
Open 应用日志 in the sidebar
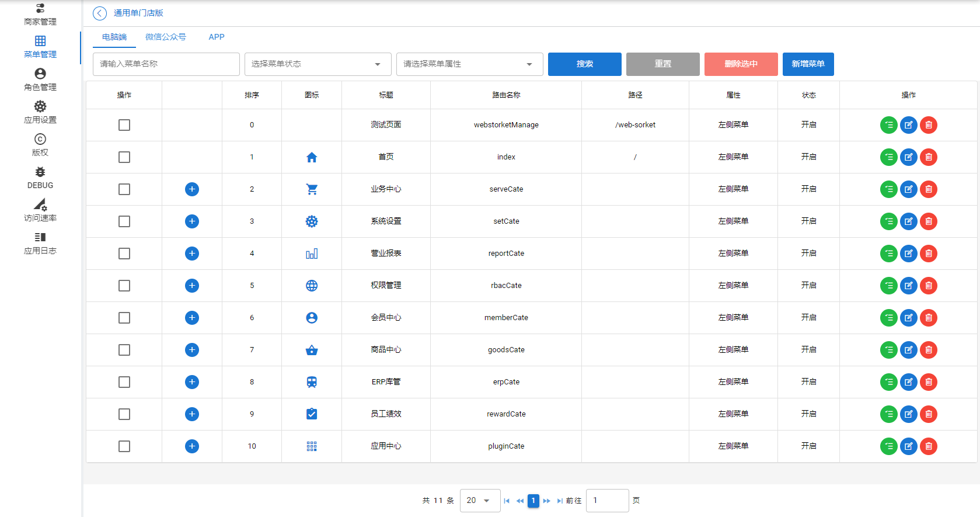40,244
